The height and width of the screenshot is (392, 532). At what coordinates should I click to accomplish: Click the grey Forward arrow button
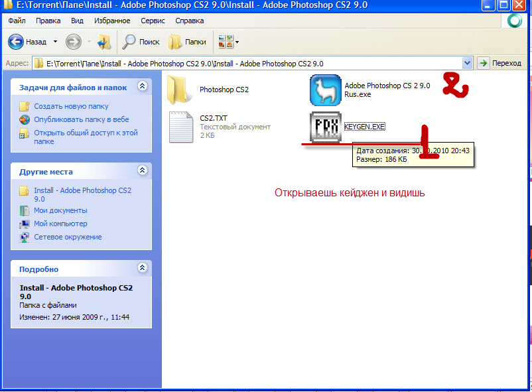[73, 42]
